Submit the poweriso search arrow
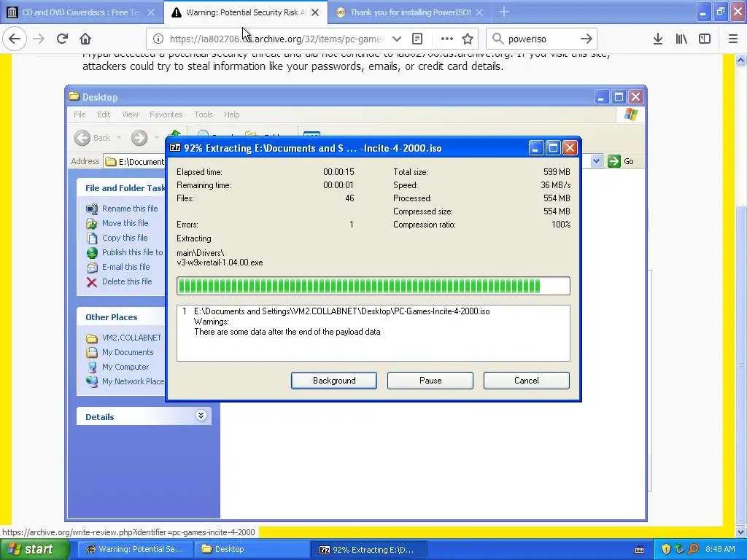The width and height of the screenshot is (747, 560). (x=587, y=39)
